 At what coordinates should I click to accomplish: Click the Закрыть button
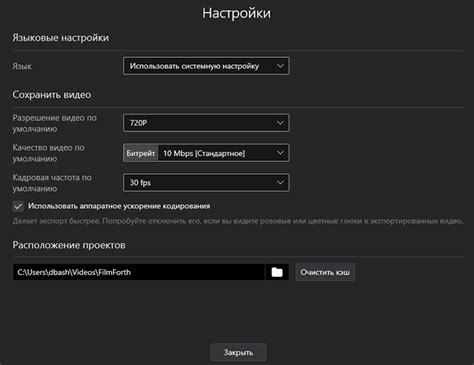238,352
